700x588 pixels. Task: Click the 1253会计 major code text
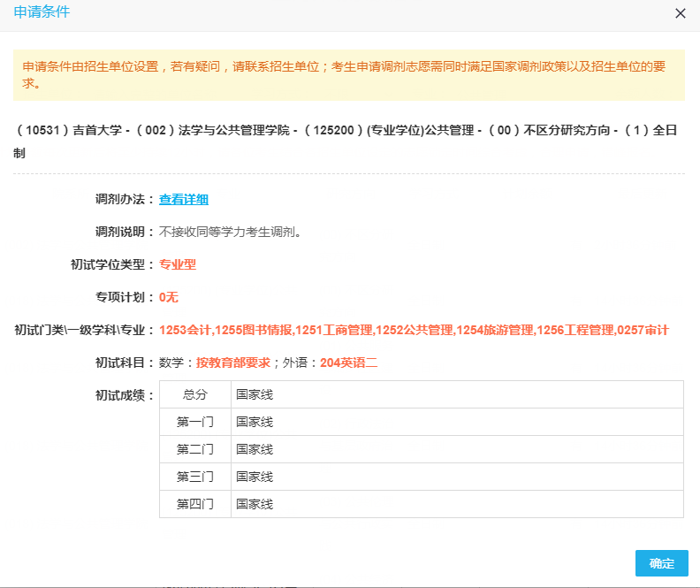(185, 330)
